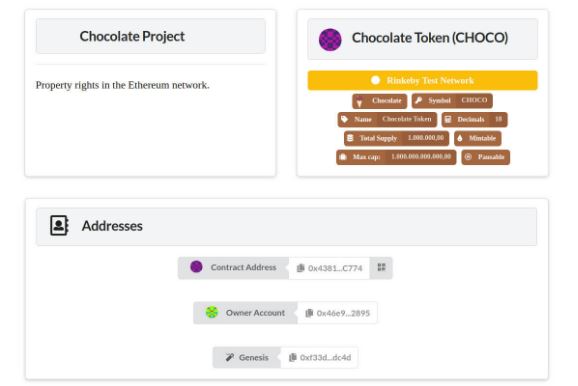Click the Pausable badge

(485, 157)
